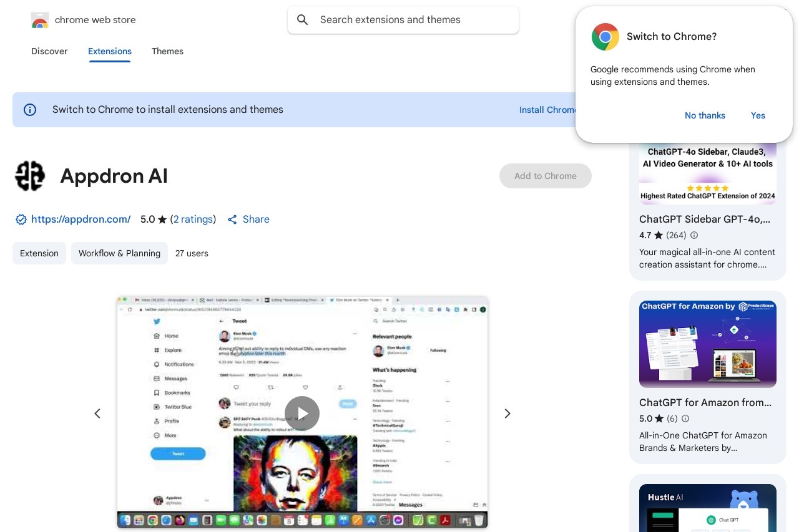Click the chrome web store title text
The image size is (799, 532).
tap(96, 20)
